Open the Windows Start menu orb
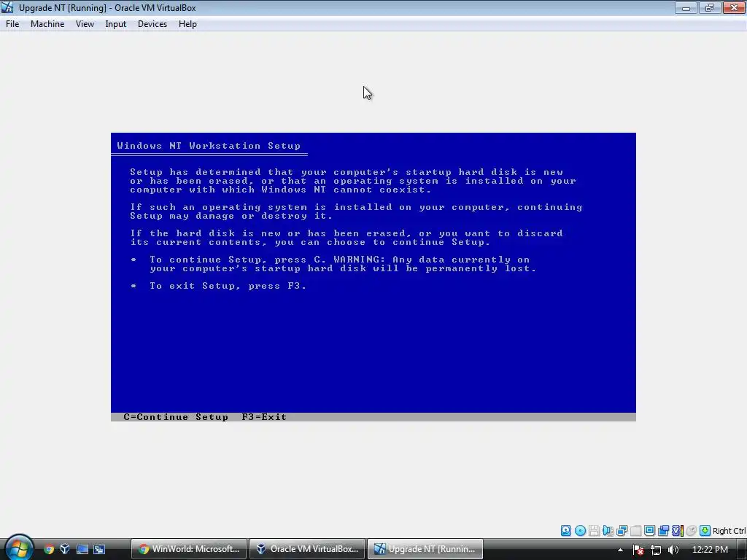The width and height of the screenshot is (747, 560). [19, 548]
